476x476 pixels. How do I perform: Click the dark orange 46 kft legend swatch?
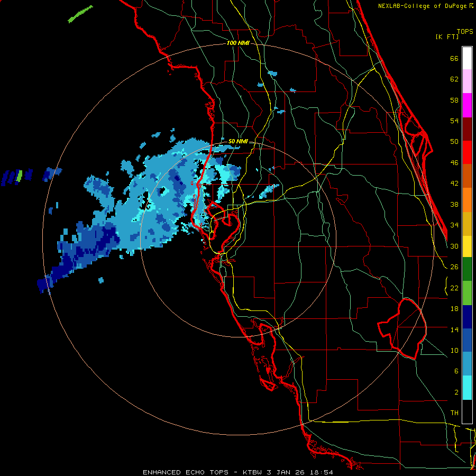tap(467, 176)
